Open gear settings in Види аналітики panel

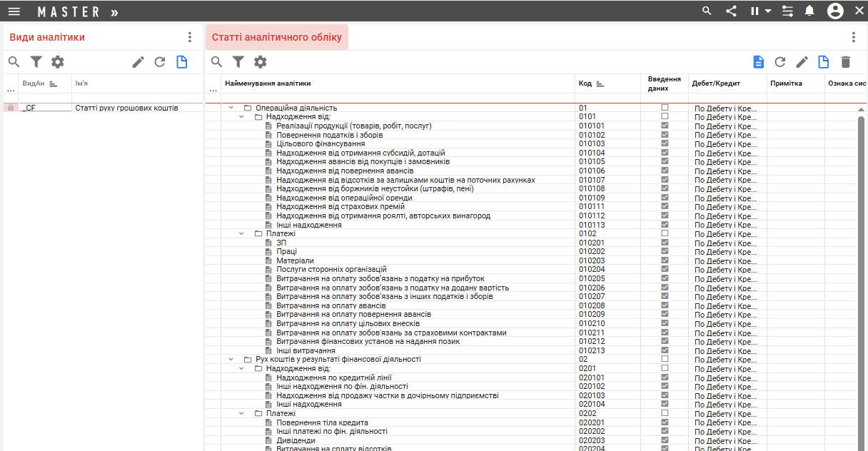pos(57,62)
